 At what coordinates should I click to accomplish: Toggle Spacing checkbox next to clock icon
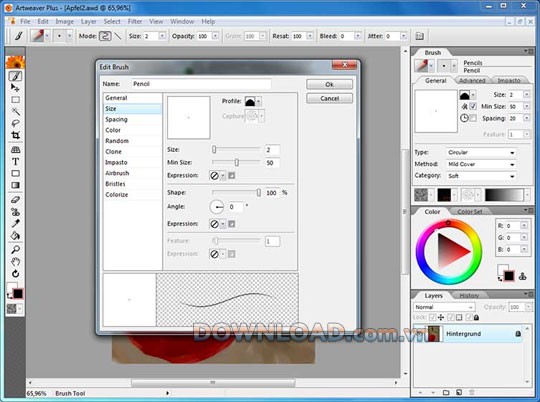point(473,118)
